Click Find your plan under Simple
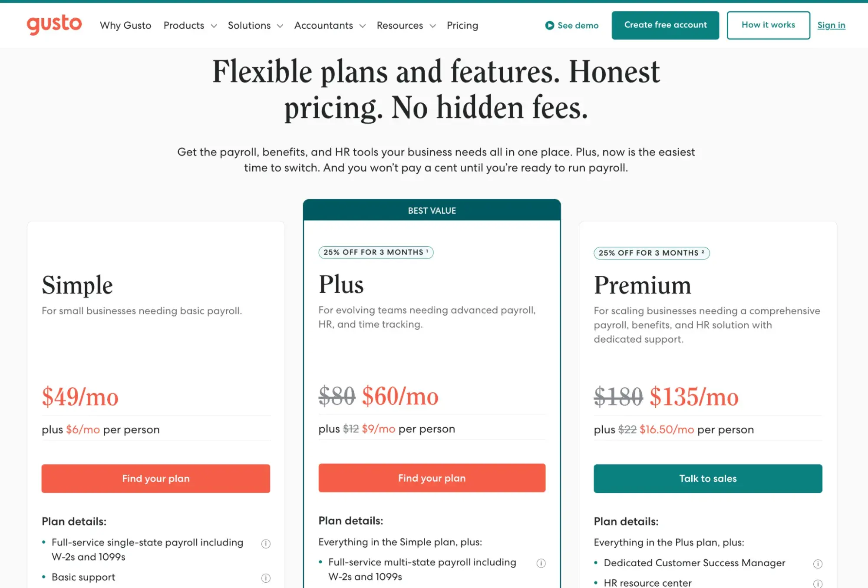This screenshot has height=588, width=868. (156, 479)
